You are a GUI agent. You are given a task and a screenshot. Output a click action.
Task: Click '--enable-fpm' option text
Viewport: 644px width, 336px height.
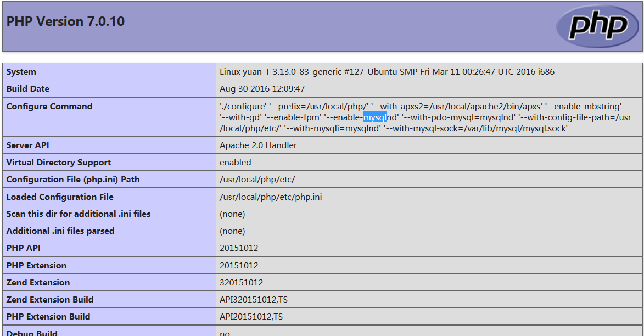point(293,117)
